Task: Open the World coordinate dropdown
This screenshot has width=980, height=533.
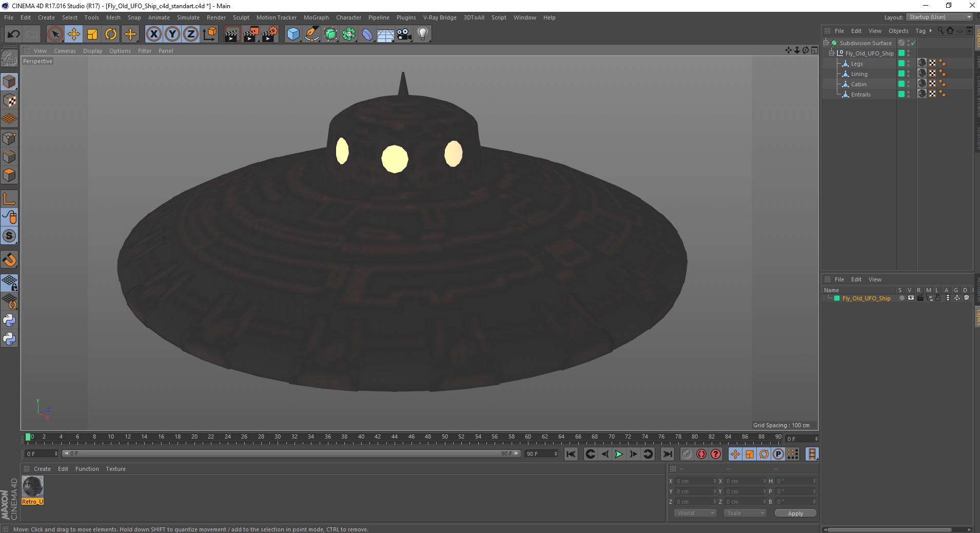Action: point(695,513)
